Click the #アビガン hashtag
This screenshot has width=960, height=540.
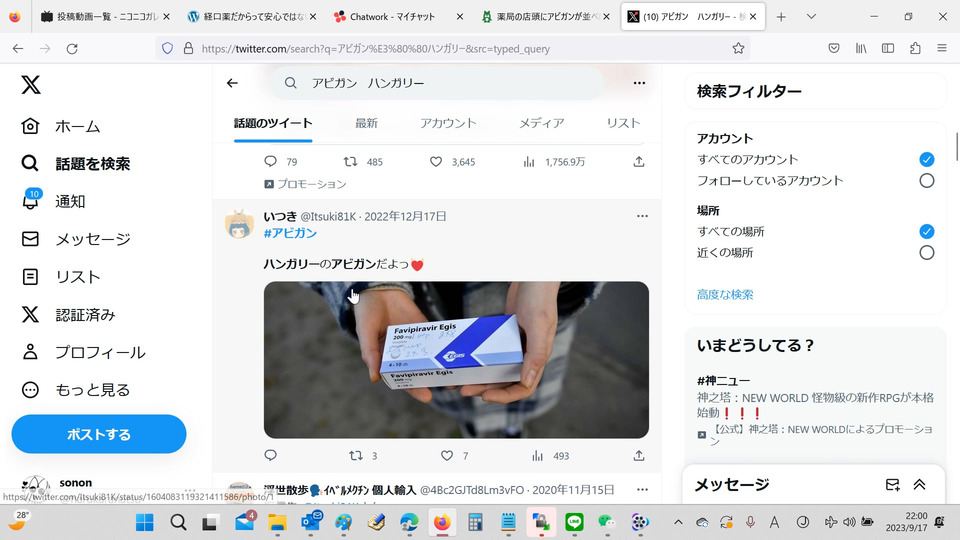[x=290, y=233]
